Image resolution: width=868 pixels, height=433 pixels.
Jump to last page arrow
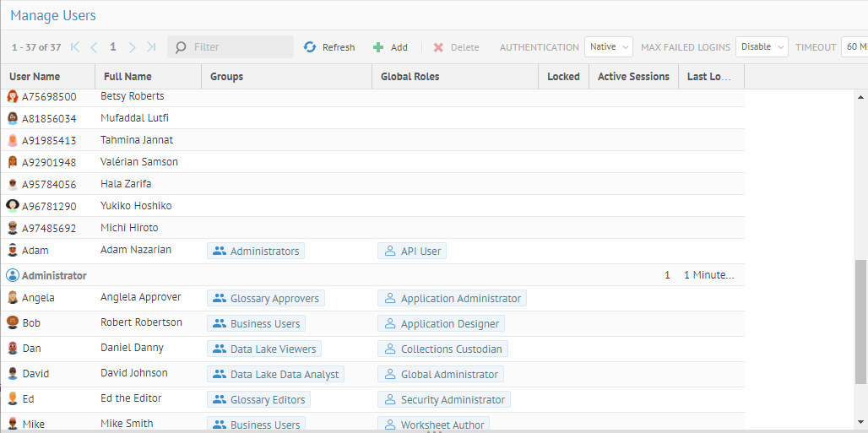click(x=151, y=47)
